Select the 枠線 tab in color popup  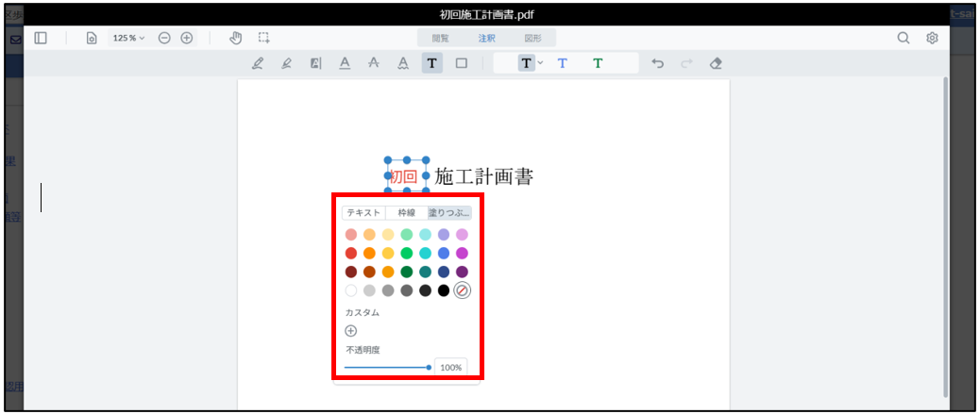(406, 213)
